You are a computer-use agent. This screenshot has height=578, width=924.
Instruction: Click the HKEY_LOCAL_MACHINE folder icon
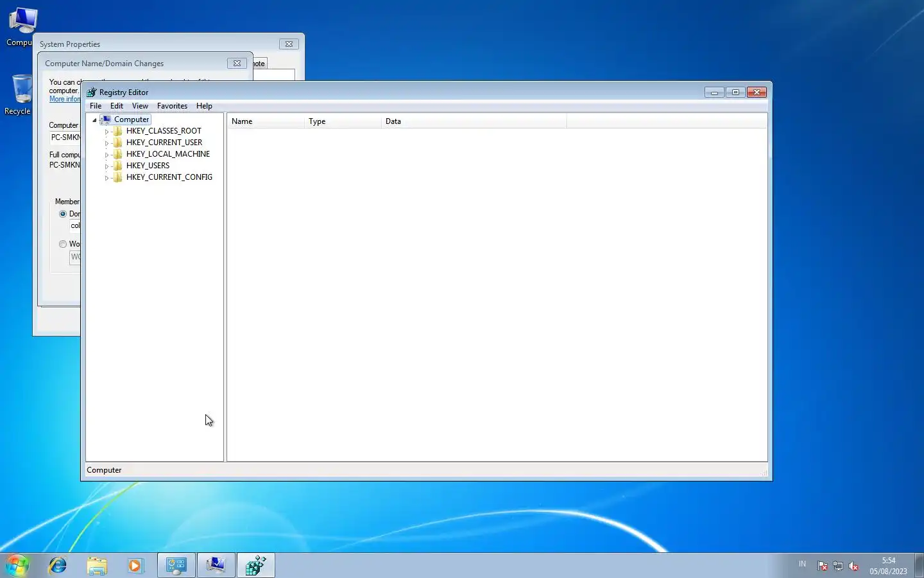(x=117, y=154)
